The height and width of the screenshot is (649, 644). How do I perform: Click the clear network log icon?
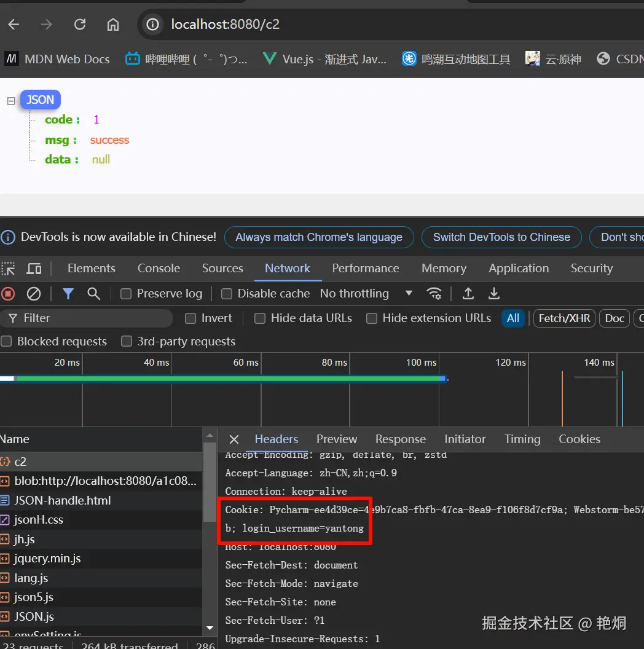34,294
